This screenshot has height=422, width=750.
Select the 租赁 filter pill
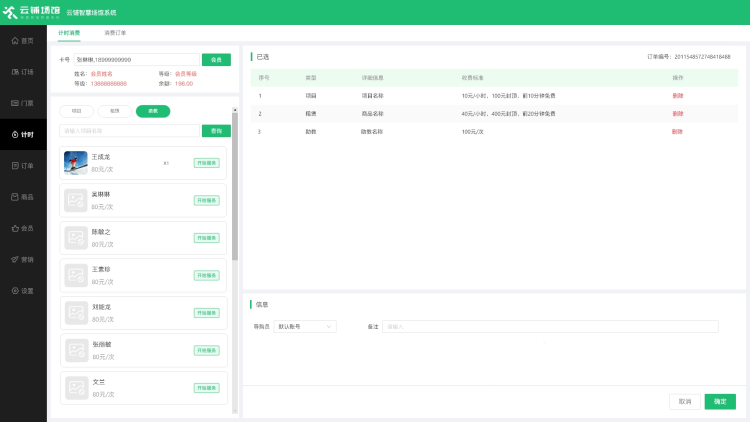115,111
